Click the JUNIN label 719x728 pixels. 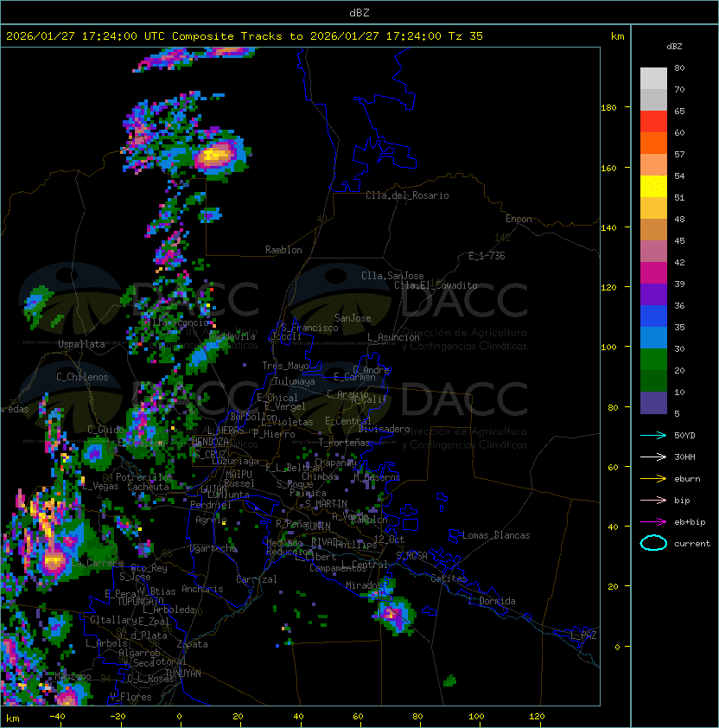coord(318,526)
